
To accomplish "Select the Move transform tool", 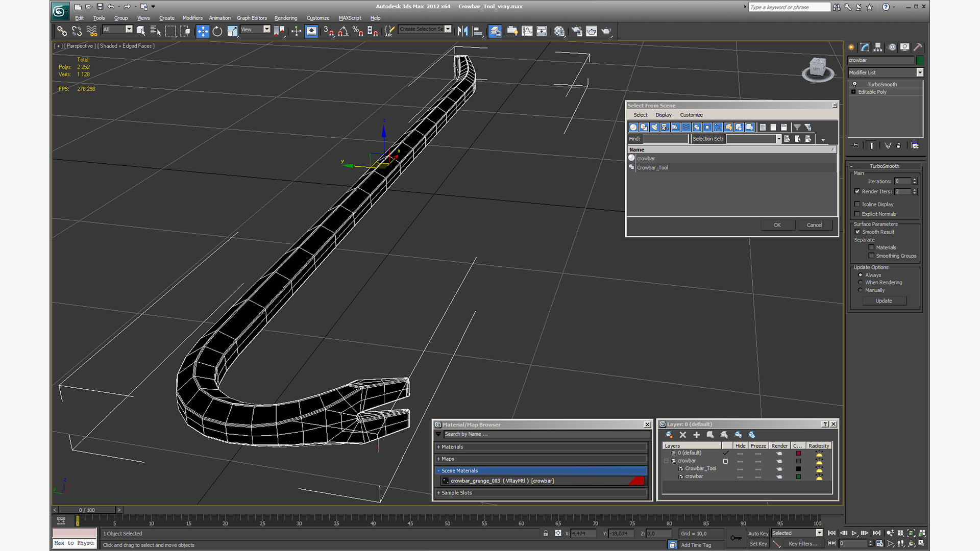I will pyautogui.click(x=203, y=32).
